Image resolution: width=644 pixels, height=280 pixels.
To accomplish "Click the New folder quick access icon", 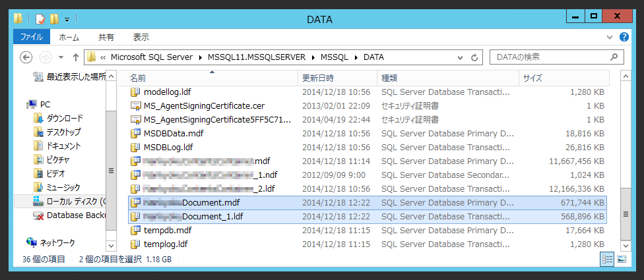I will 54,19.
